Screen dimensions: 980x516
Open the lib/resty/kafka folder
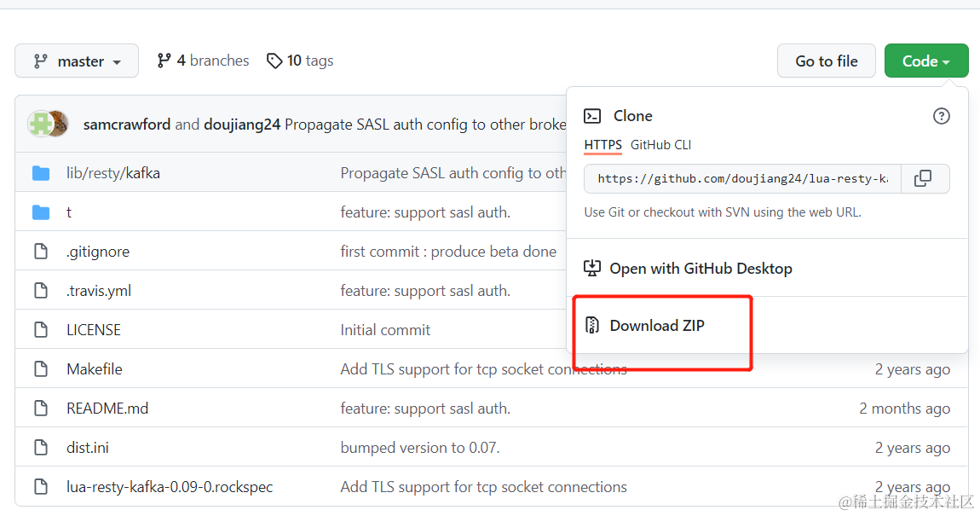(x=113, y=173)
